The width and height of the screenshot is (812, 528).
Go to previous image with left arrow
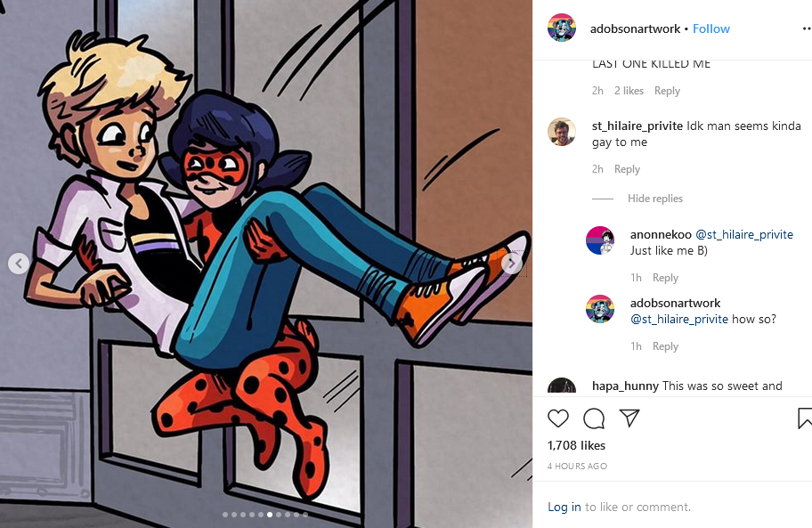(x=19, y=264)
